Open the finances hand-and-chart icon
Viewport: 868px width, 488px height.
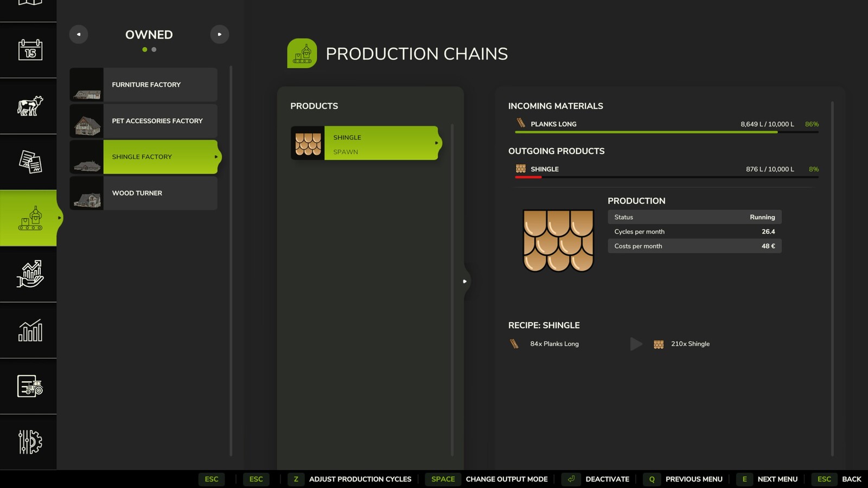[x=30, y=274]
